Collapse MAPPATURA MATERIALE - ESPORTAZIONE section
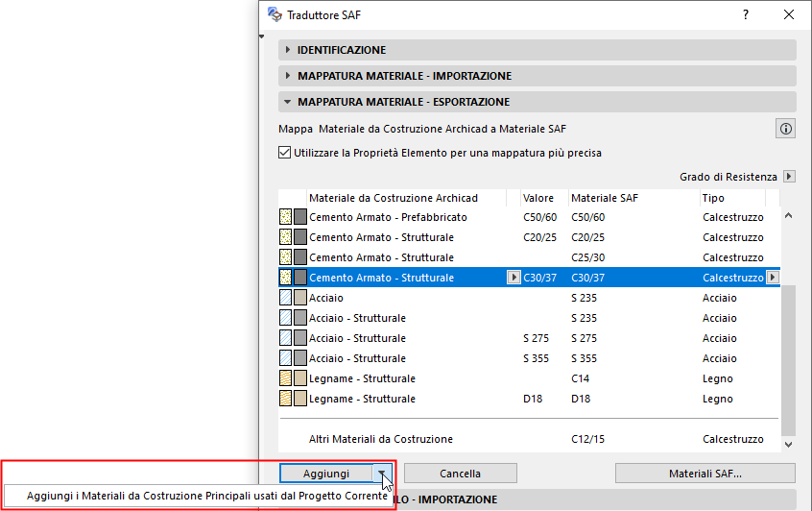 (537, 102)
